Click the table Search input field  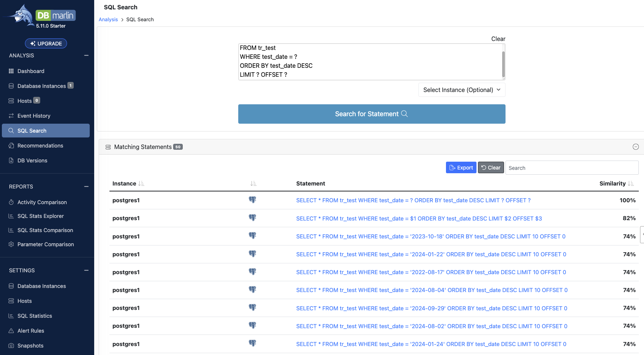[572, 168]
